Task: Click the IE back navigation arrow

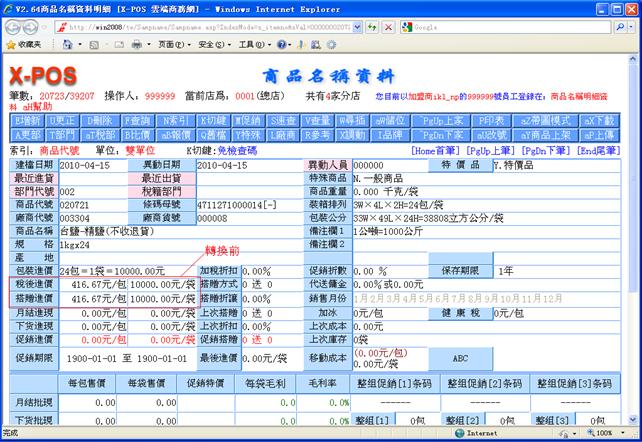Action: [13, 27]
